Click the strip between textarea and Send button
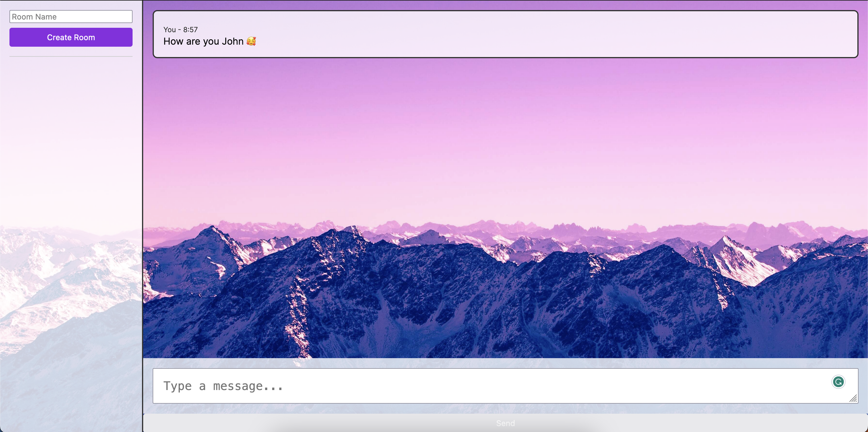This screenshot has width=868, height=432. [x=505, y=408]
